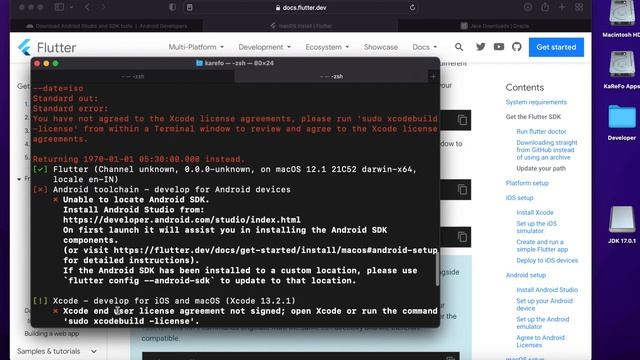This screenshot has height=360, width=640.
Task: Go to Create and run a simple Flutter app
Action: coord(542,245)
